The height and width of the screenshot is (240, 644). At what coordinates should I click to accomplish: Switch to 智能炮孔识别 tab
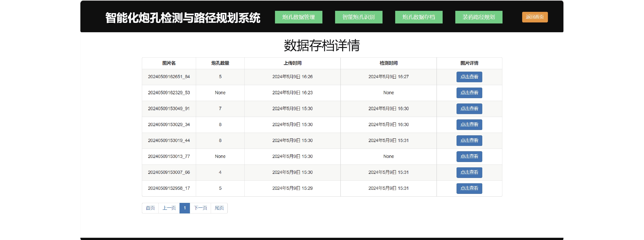359,17
